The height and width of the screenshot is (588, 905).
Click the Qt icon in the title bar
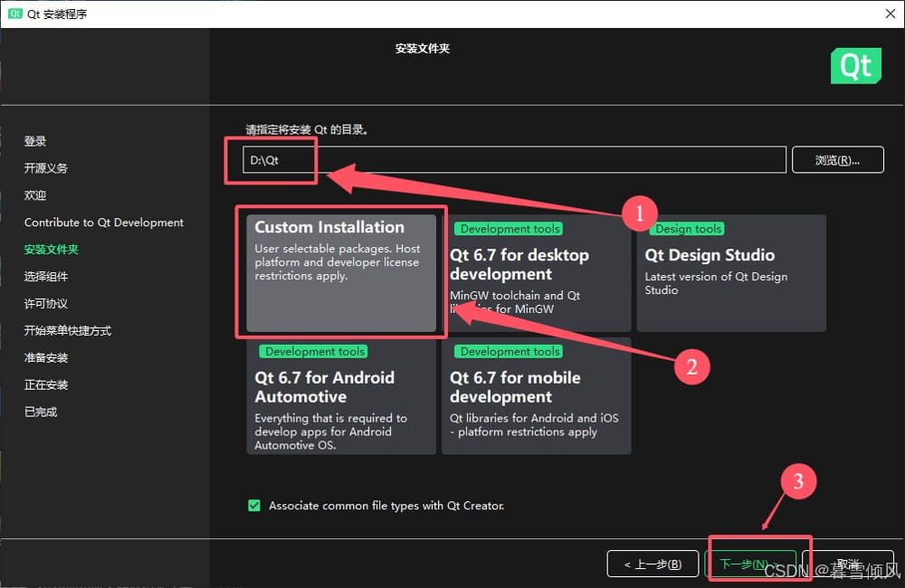pos(15,14)
